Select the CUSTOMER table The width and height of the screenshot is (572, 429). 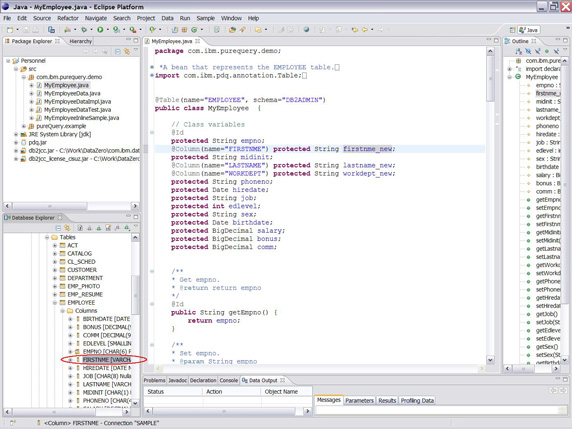tap(82, 270)
